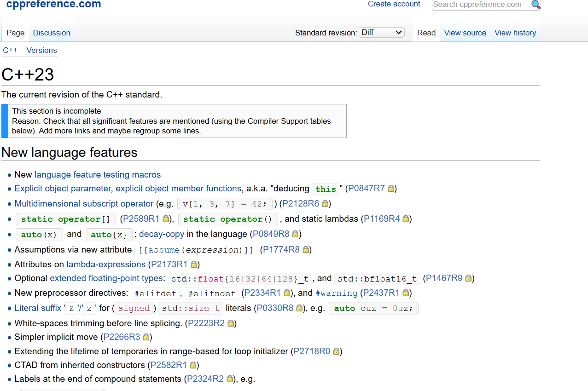Click lock icon beside P2266R3

(x=146, y=337)
